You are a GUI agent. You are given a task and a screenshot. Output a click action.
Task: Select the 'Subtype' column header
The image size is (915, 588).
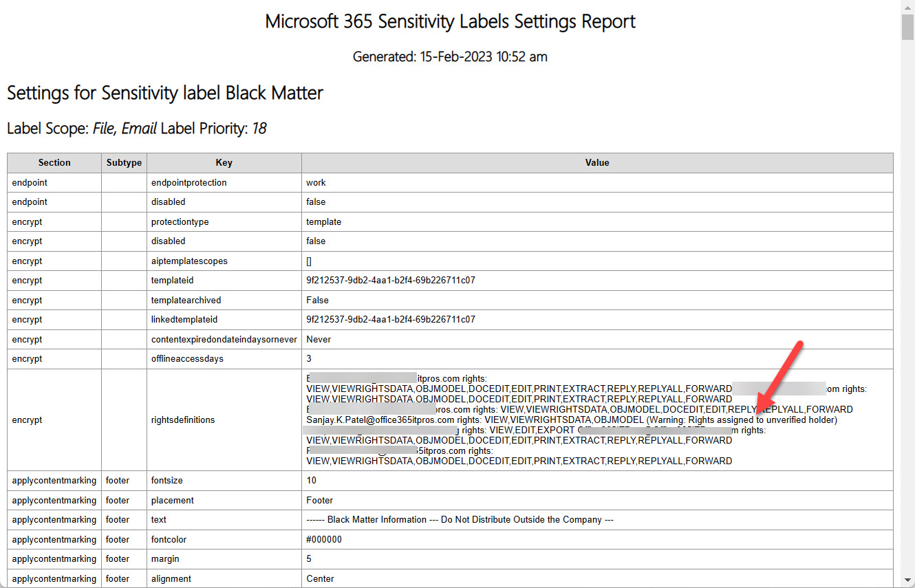click(124, 162)
